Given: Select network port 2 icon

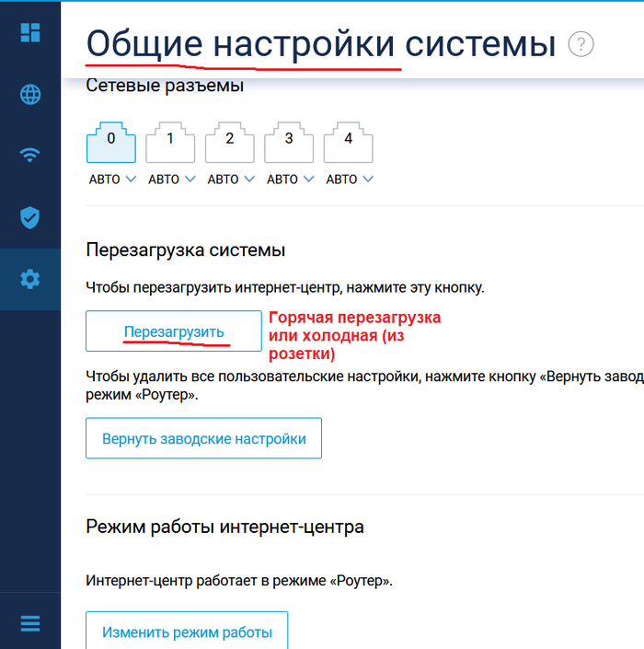Looking at the screenshot, I should [x=230, y=143].
